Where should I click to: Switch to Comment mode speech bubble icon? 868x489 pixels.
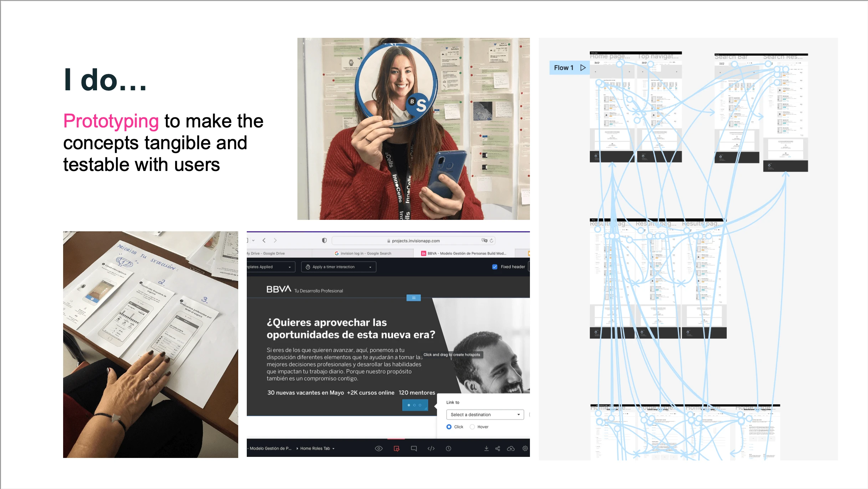(x=414, y=448)
